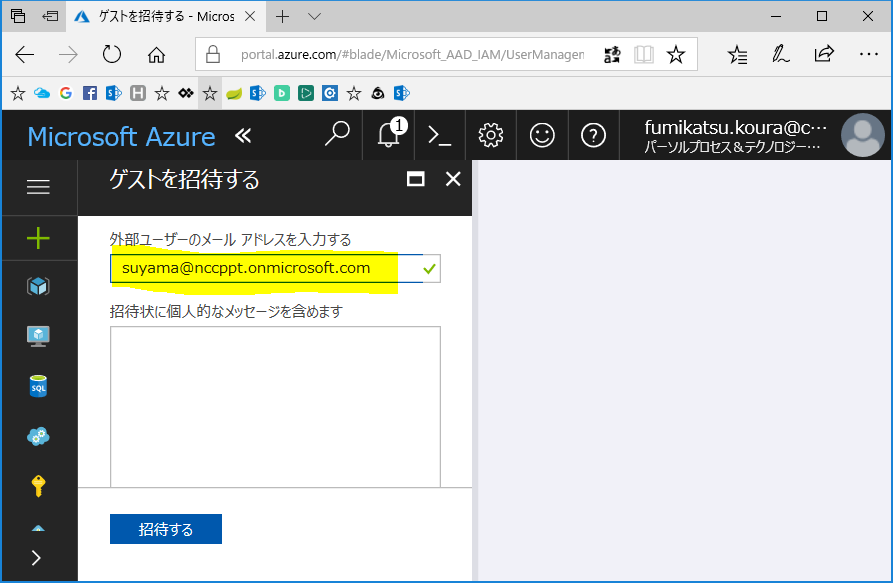Screen dimensions: 893x583
Task: Launch Cloud Shell
Action: 439,136
